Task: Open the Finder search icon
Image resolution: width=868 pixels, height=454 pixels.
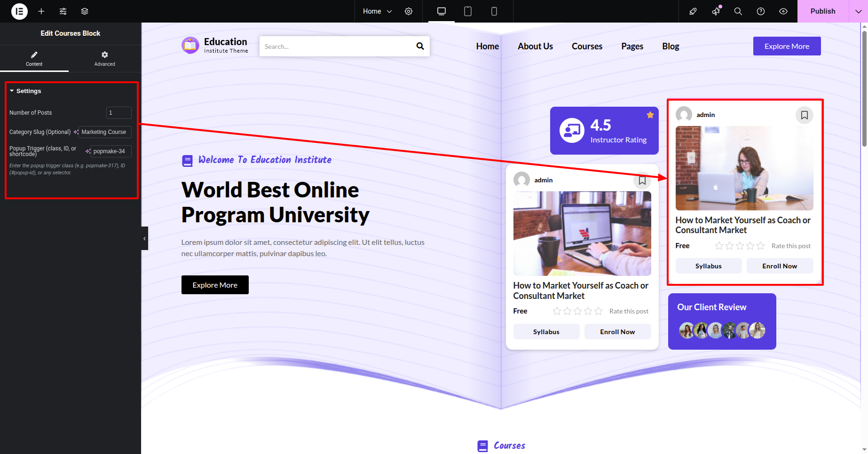Action: 738,11
